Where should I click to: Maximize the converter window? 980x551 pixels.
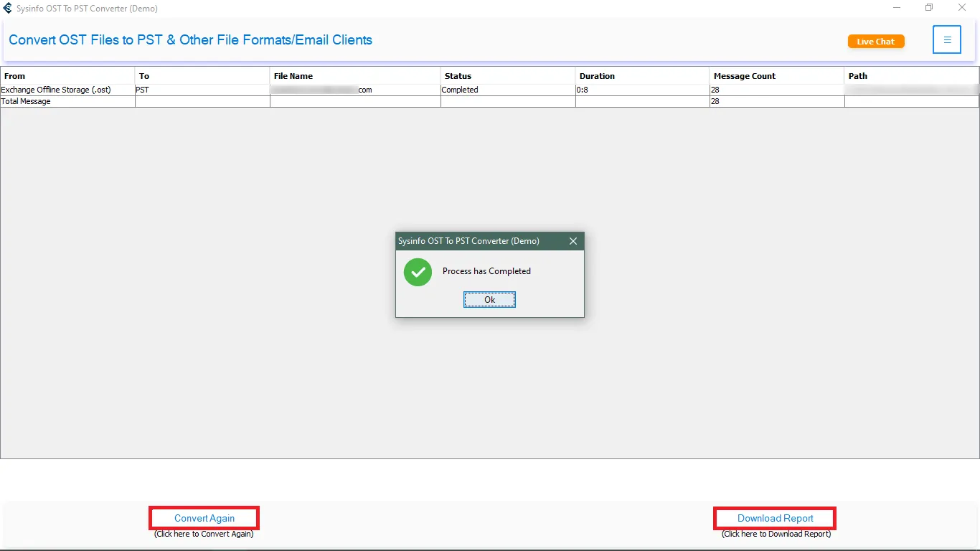929,8
